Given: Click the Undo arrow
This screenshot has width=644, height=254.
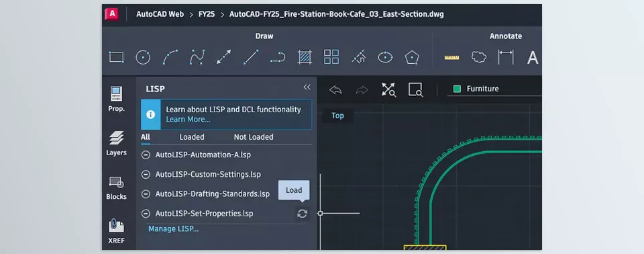Looking at the screenshot, I should pyautogui.click(x=335, y=90).
